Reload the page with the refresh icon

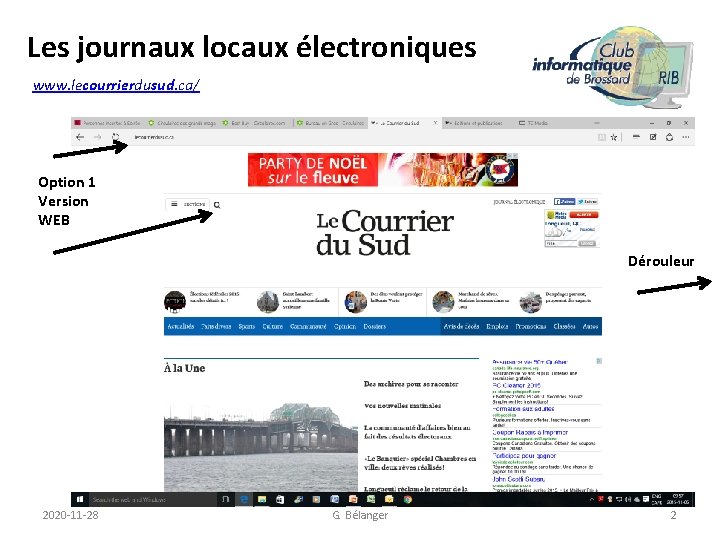[x=115, y=137]
